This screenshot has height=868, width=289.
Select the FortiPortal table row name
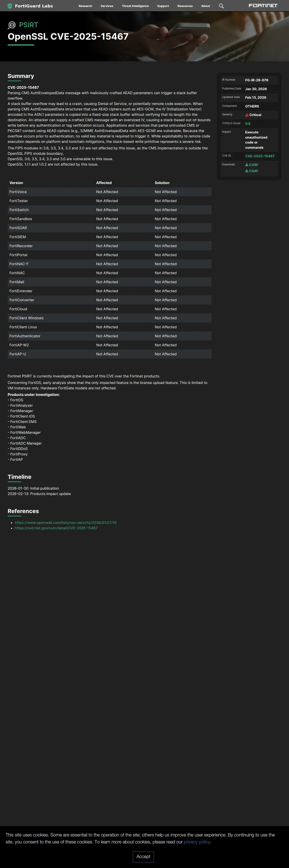[18, 255]
